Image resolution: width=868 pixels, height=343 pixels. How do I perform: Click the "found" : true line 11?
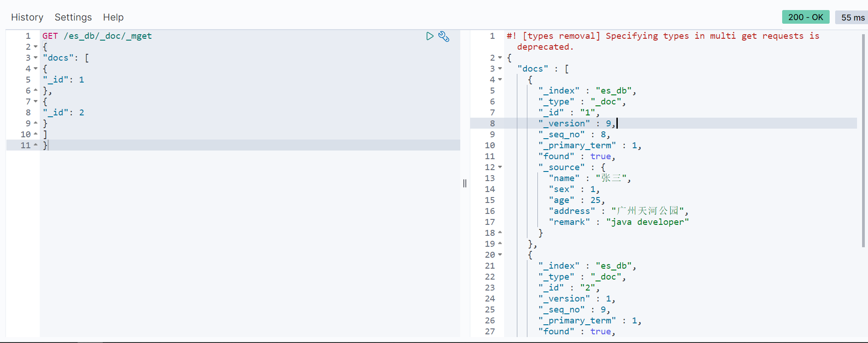pyautogui.click(x=577, y=156)
